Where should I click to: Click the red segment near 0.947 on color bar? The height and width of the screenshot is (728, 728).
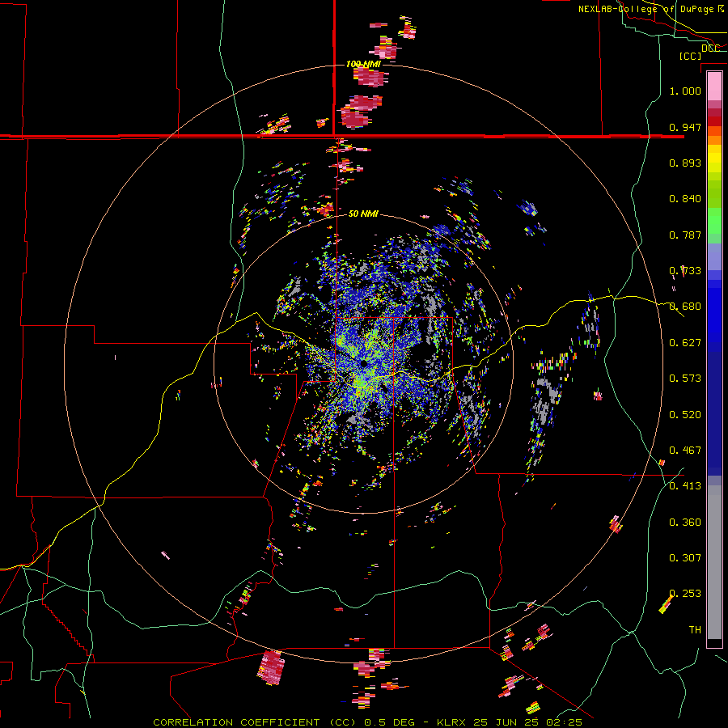click(x=714, y=121)
